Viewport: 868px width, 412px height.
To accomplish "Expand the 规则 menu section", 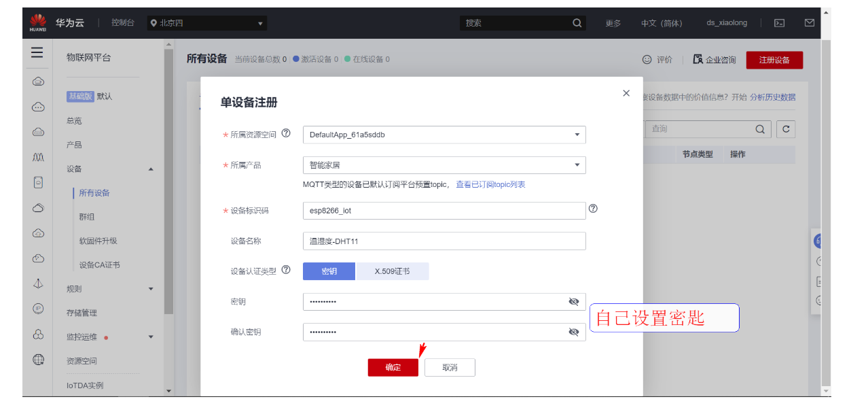I will [151, 289].
